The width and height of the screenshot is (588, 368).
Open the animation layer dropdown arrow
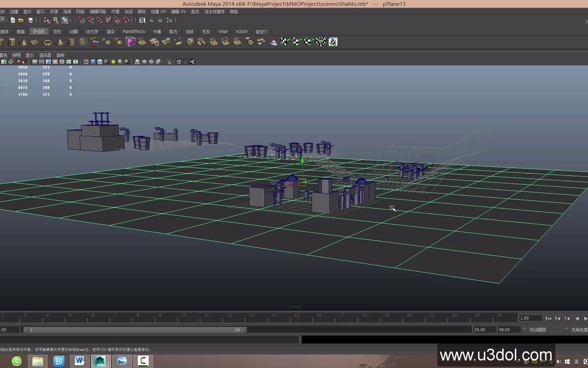(524, 329)
